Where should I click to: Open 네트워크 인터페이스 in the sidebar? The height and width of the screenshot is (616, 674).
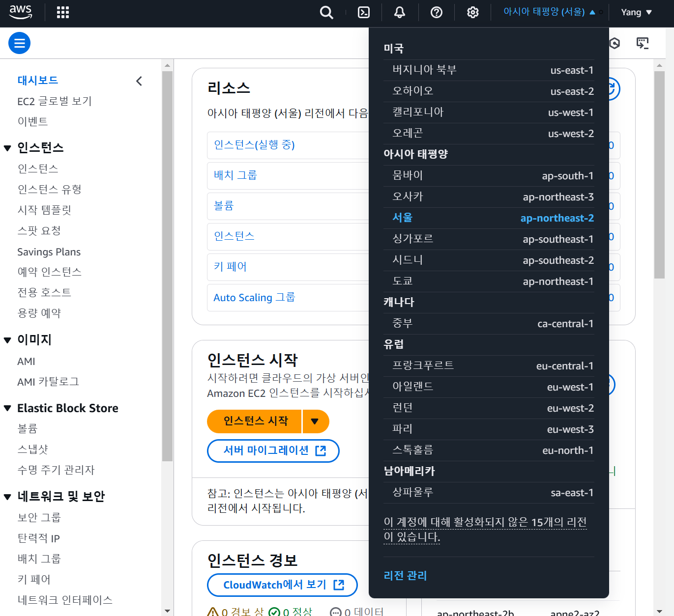pyautogui.click(x=65, y=600)
